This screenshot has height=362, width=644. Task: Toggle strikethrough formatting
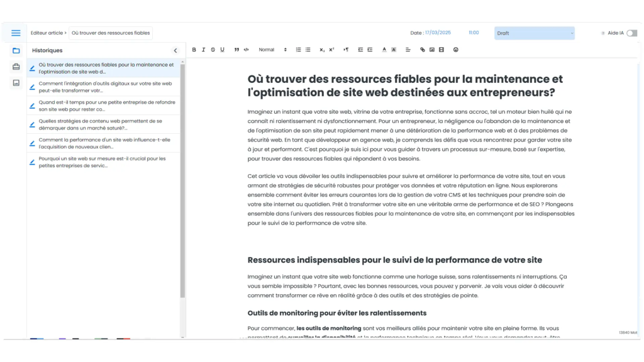[x=213, y=50]
